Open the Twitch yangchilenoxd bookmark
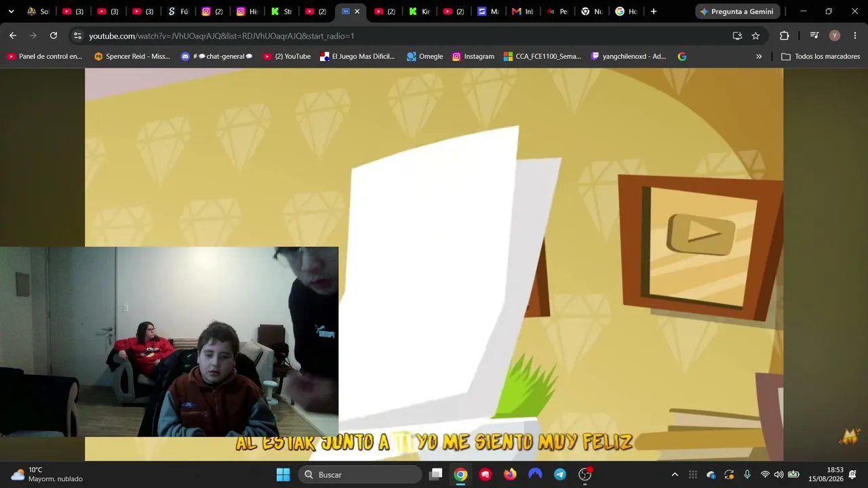868x488 pixels. tap(629, 56)
